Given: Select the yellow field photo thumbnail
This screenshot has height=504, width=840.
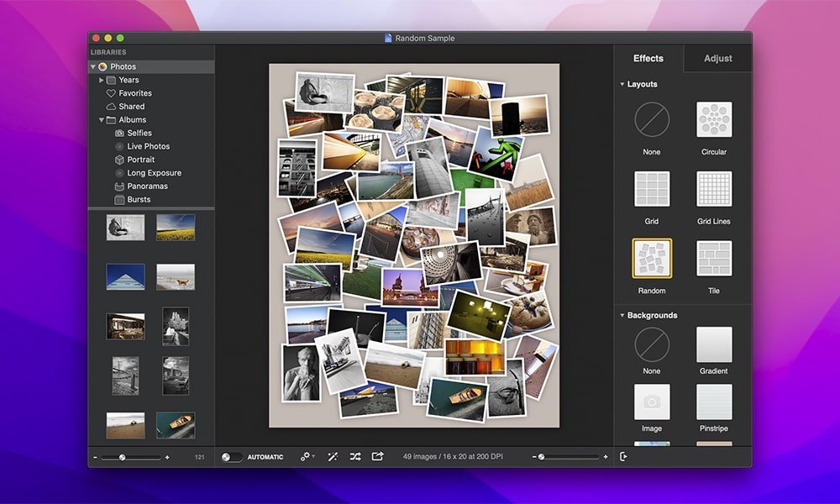Looking at the screenshot, I should click(x=176, y=227).
